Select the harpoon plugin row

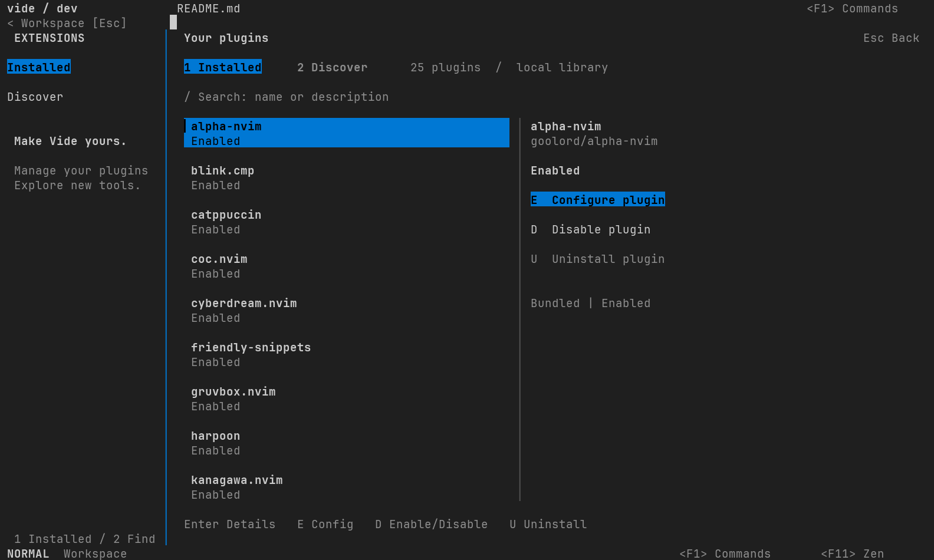coord(347,443)
